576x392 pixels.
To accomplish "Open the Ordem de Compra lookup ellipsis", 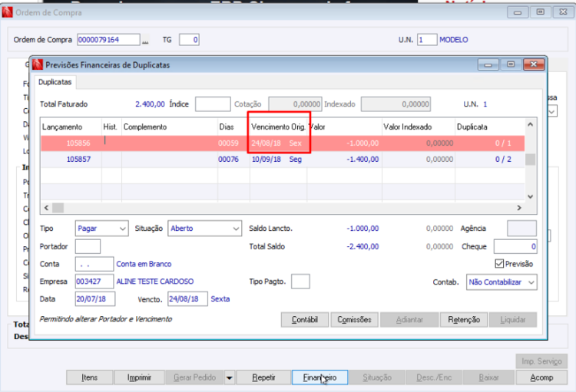I will [145, 40].
